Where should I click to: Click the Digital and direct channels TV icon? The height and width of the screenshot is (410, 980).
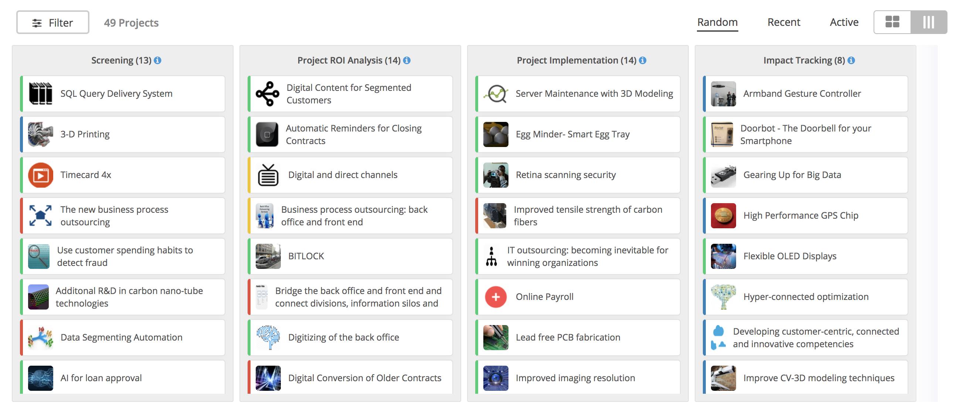tap(268, 175)
